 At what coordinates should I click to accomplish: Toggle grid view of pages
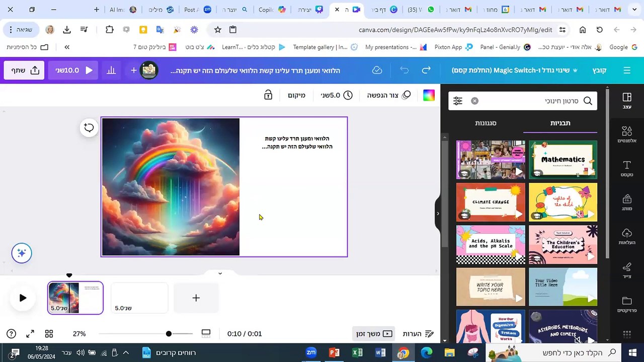coord(49,334)
